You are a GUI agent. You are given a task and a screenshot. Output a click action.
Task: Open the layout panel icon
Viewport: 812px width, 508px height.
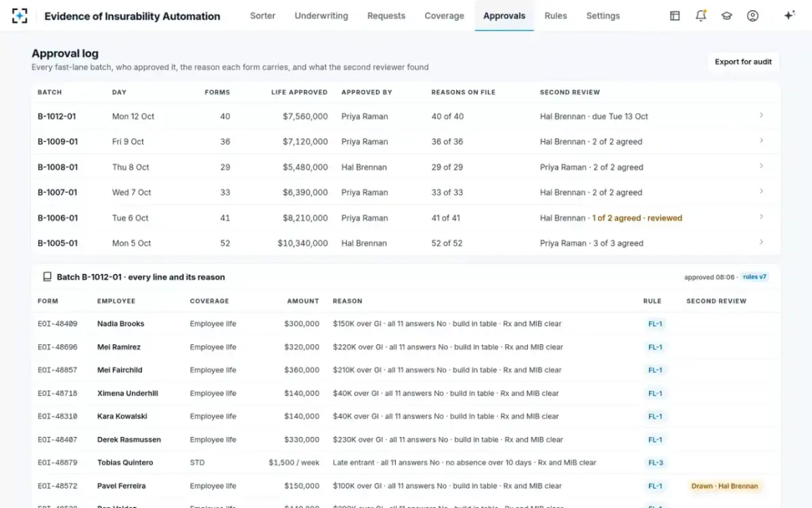675,16
